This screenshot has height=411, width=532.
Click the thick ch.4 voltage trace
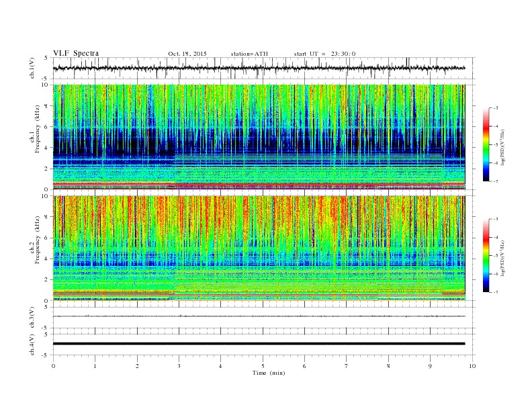259,344
